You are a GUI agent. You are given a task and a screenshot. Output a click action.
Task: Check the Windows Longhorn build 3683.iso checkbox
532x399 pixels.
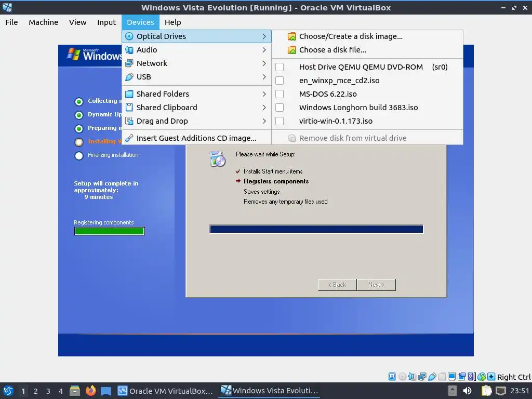point(280,108)
